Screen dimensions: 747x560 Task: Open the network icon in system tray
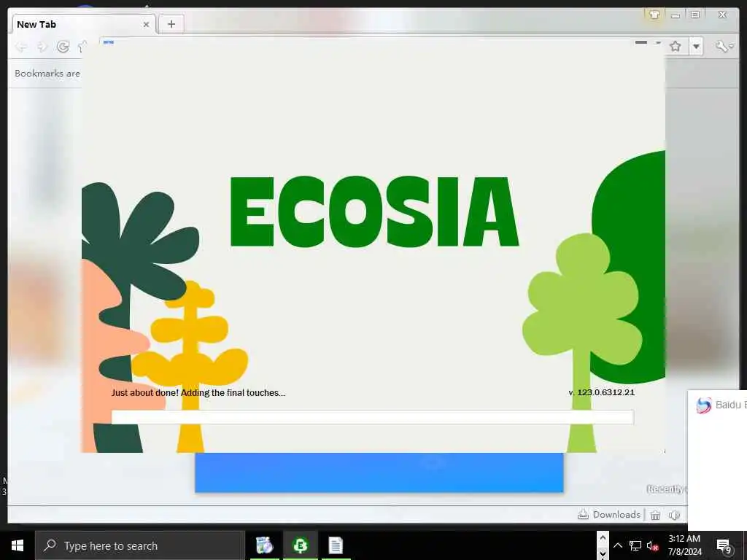point(635,545)
